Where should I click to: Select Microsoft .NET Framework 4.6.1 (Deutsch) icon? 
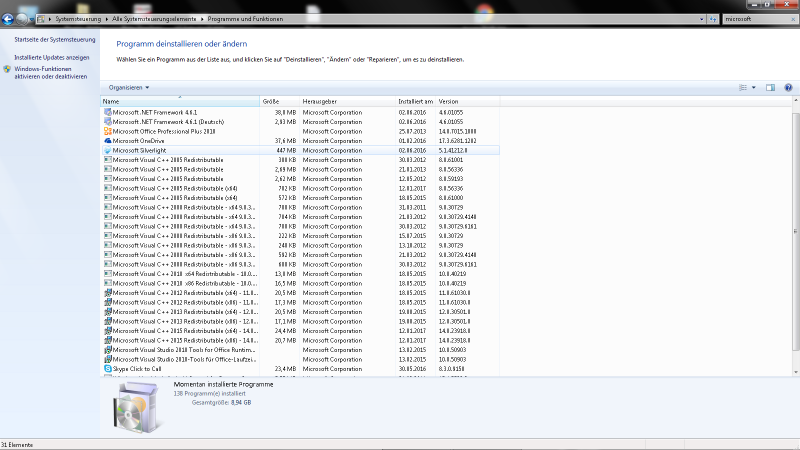coord(108,122)
